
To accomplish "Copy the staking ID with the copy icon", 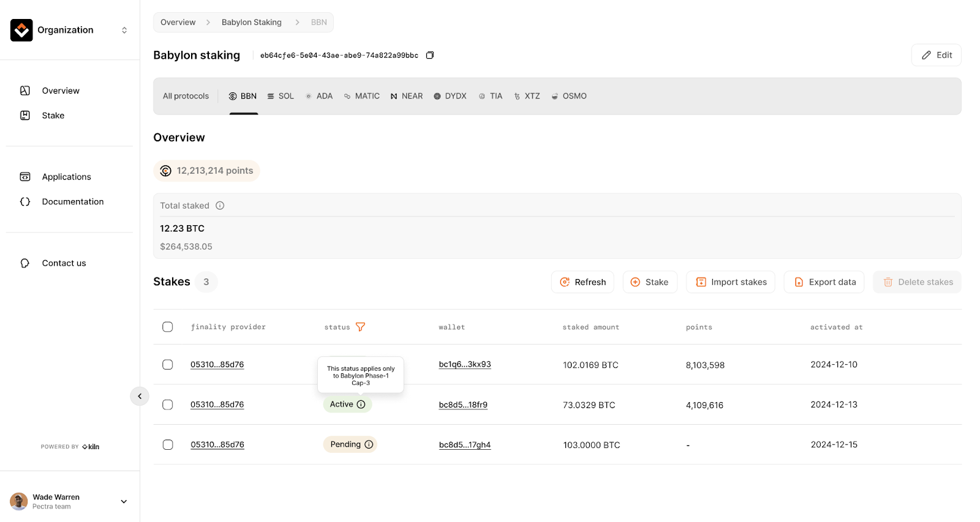I will (x=430, y=55).
